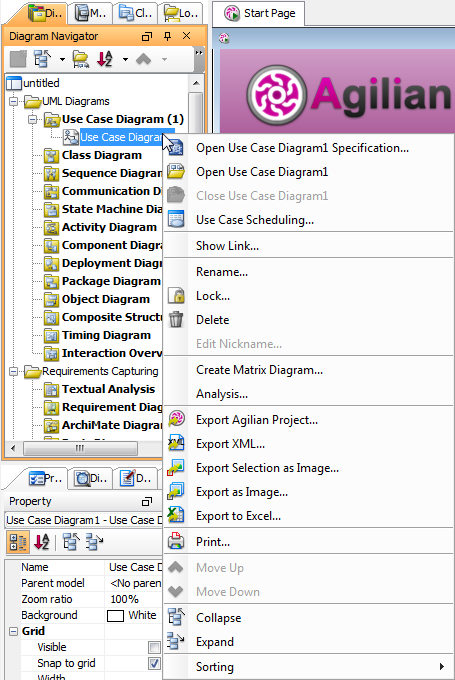Pin the Diagram Navigator panel

pyautogui.click(x=167, y=36)
